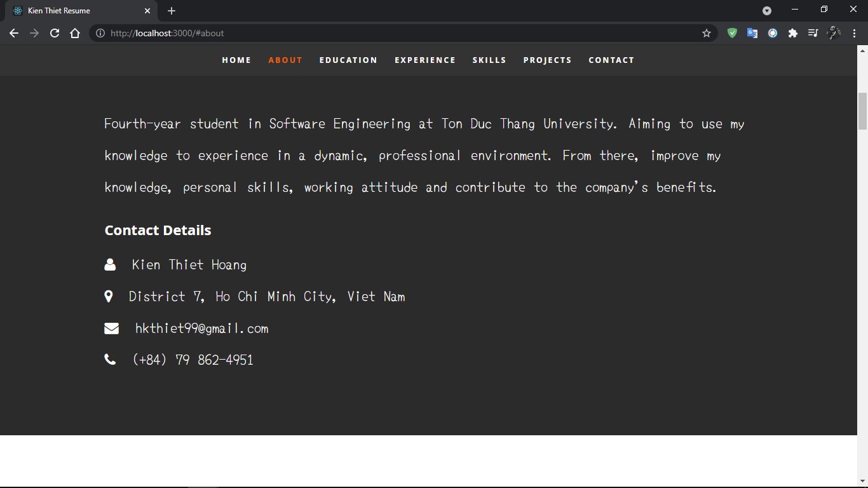
Task: Click the person icon beside Kien Thiet Hoang
Action: coord(111,264)
